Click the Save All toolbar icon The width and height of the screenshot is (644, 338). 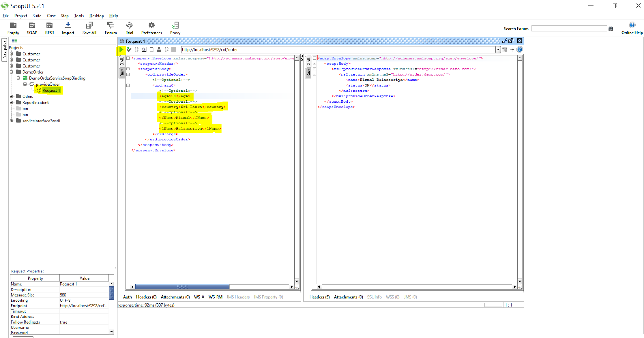tap(89, 28)
